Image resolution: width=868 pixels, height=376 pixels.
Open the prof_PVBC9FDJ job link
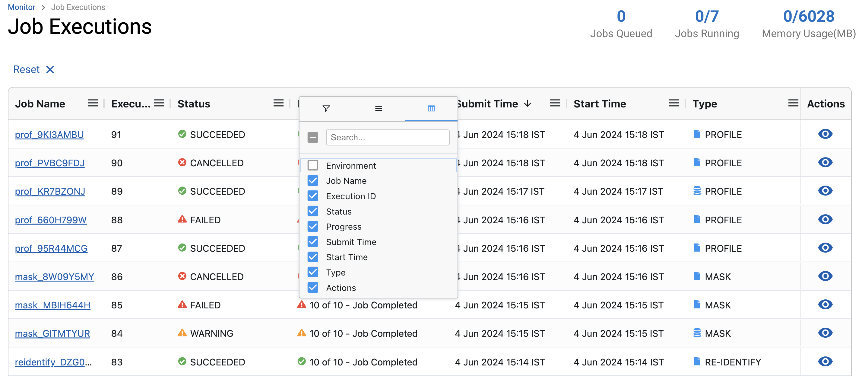[49, 163]
